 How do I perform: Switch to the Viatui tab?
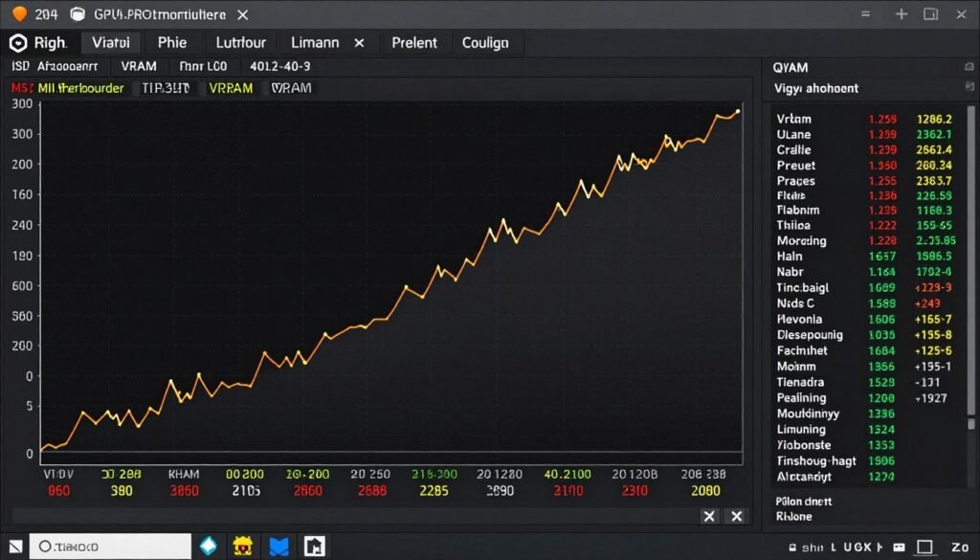[111, 43]
